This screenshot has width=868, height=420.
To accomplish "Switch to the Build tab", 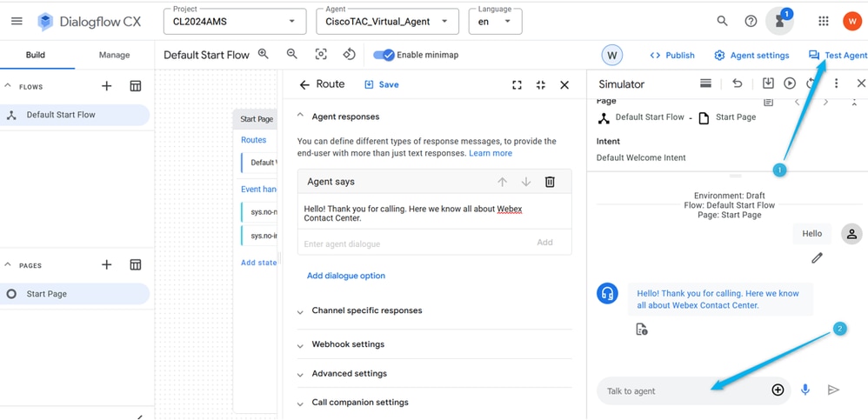I will 36,55.
